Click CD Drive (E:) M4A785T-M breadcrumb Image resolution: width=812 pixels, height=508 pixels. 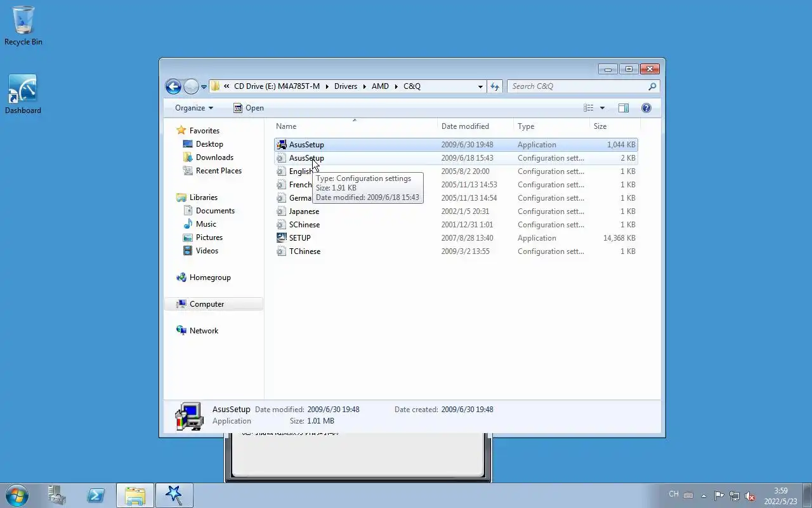[277, 86]
